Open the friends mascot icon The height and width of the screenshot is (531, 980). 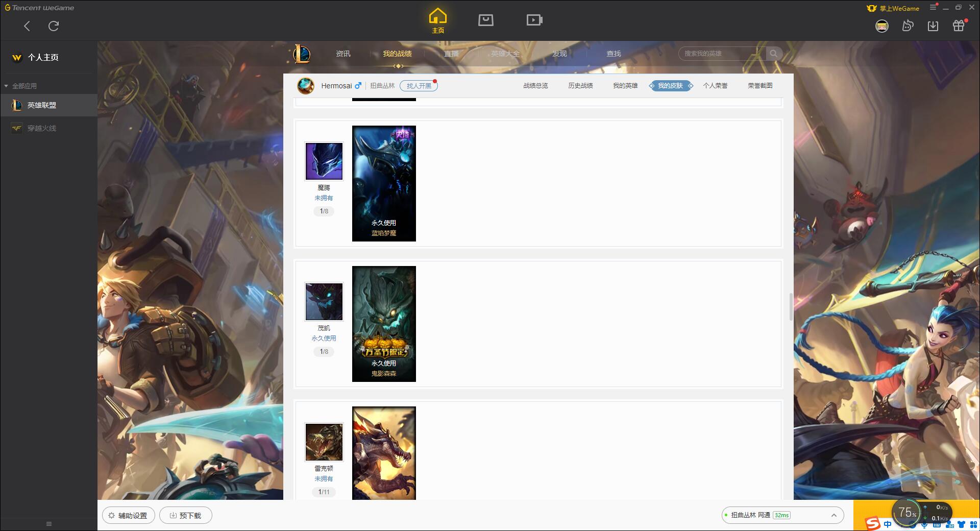point(908,26)
